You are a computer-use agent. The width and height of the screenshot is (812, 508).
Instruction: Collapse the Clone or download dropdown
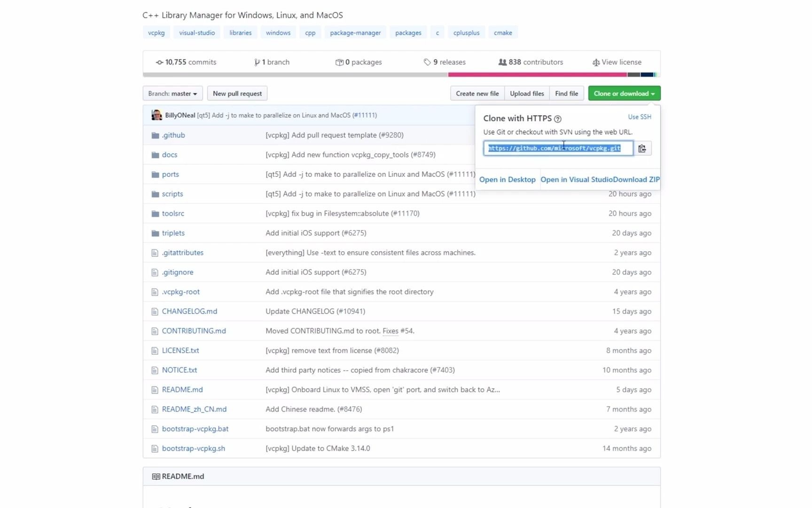pyautogui.click(x=624, y=94)
